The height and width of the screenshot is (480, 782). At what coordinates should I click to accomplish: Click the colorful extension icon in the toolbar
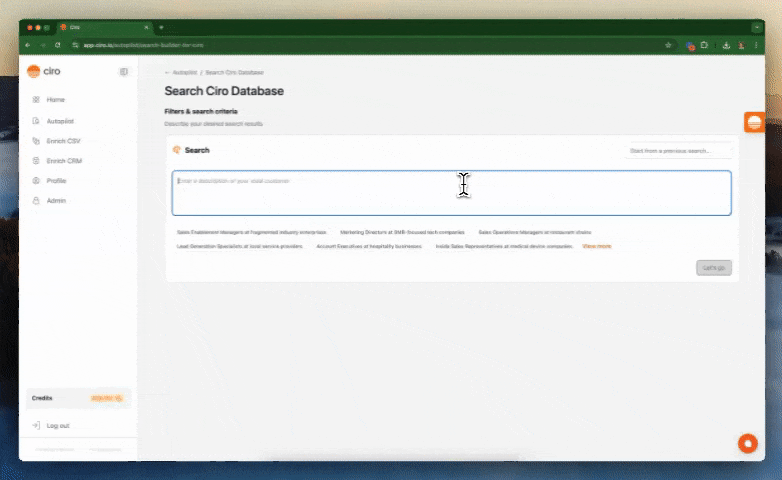point(690,46)
